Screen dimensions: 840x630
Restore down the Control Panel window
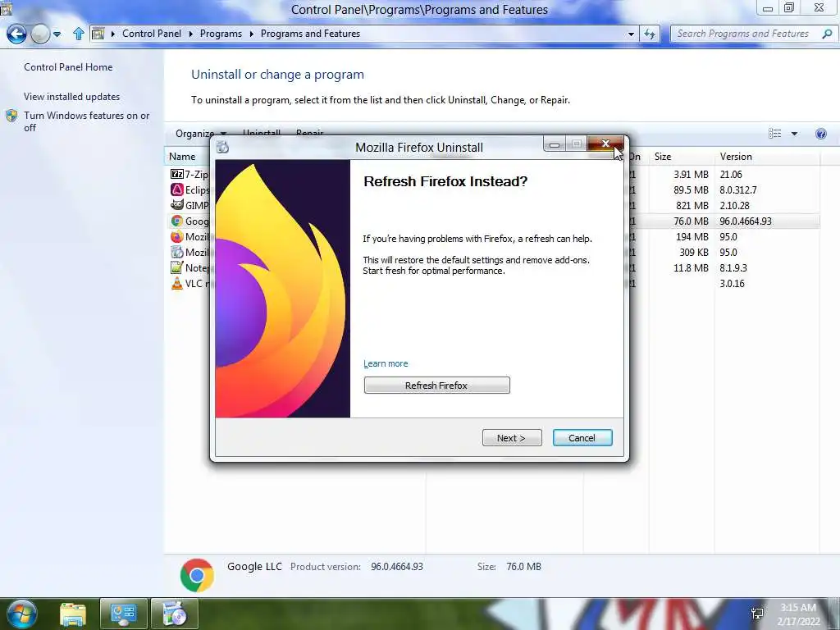coord(789,7)
